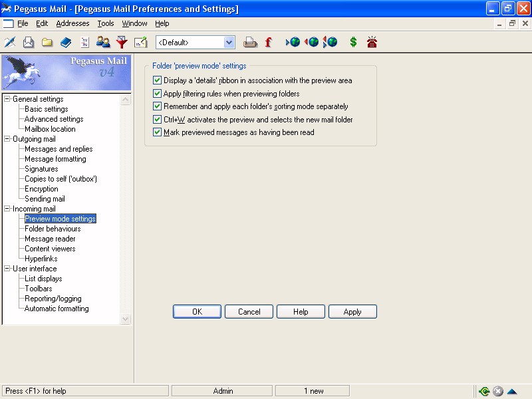Uncheck 'Apply filtering rules when previewing folders'
Screen dimensions: 532x399
point(157,93)
